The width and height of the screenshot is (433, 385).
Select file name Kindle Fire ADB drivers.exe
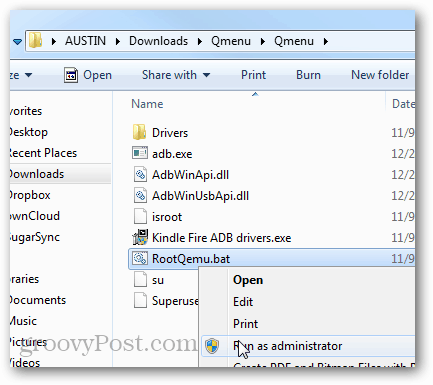pyautogui.click(x=221, y=238)
